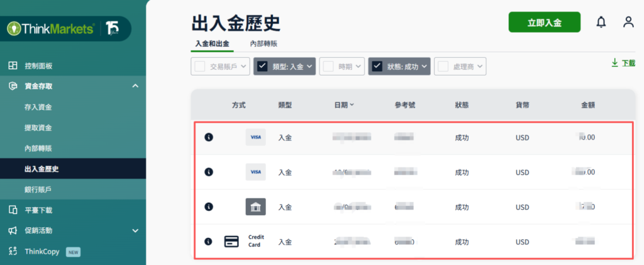Click the 狀態 column header
644x265 pixels.
pos(462,104)
